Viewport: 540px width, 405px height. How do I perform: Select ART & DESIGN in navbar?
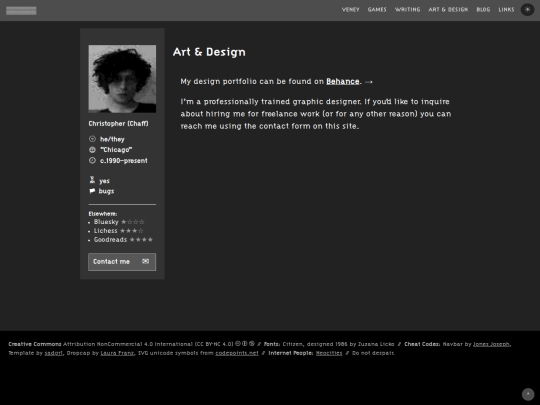448,10
